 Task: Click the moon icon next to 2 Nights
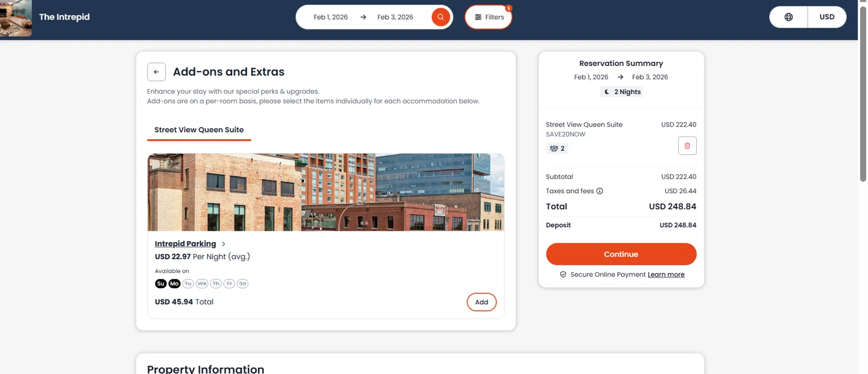click(x=607, y=92)
